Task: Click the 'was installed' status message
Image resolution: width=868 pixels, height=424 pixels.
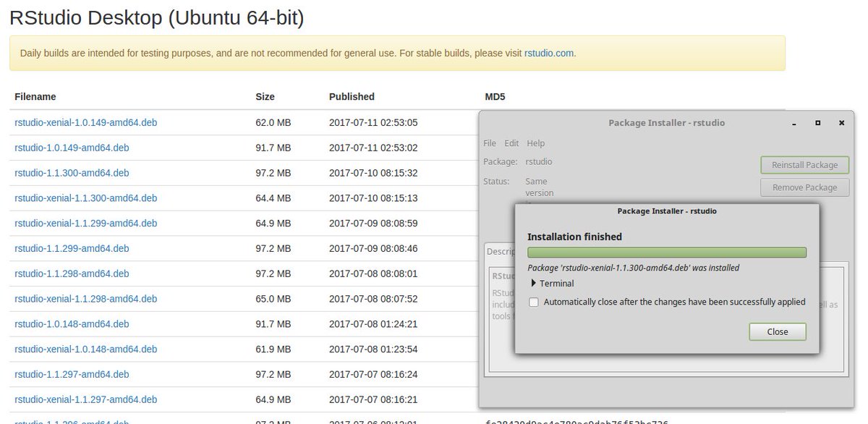Action: tap(634, 268)
